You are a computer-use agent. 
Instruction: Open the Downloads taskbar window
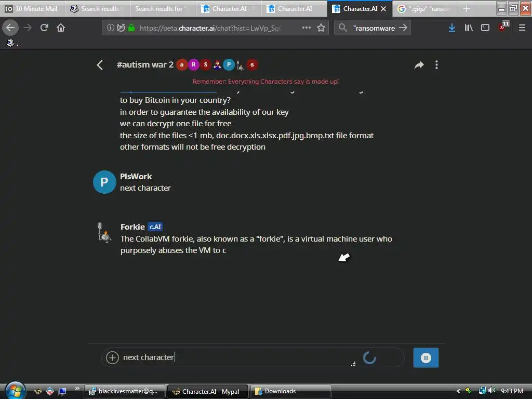click(290, 391)
